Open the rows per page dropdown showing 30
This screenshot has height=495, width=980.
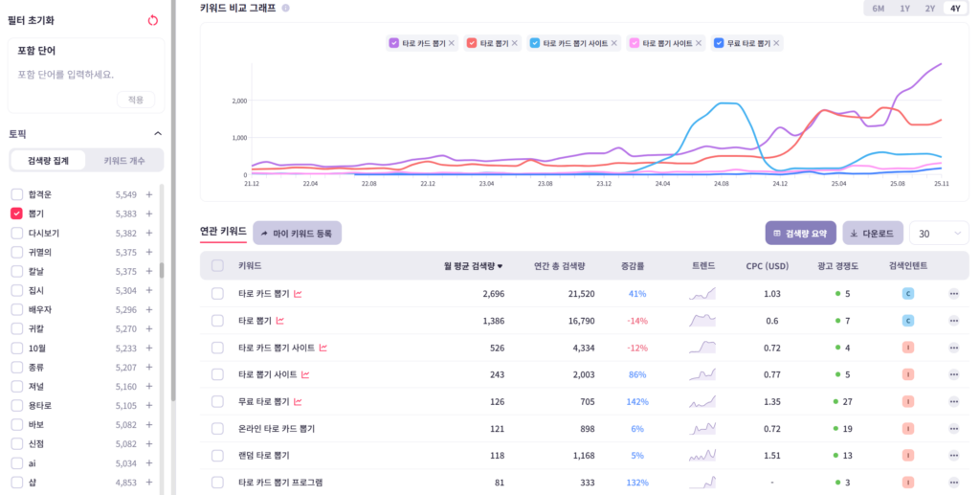[x=941, y=233]
